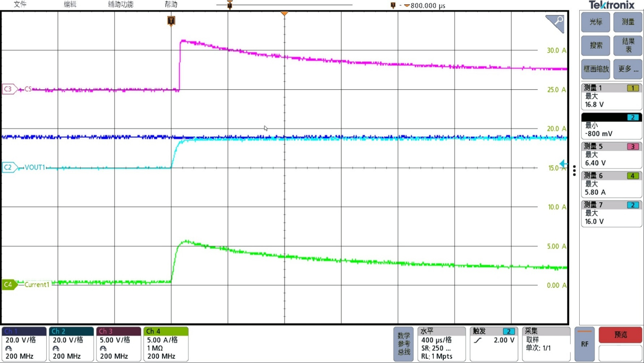Select the trigger position T marker

point(171,21)
